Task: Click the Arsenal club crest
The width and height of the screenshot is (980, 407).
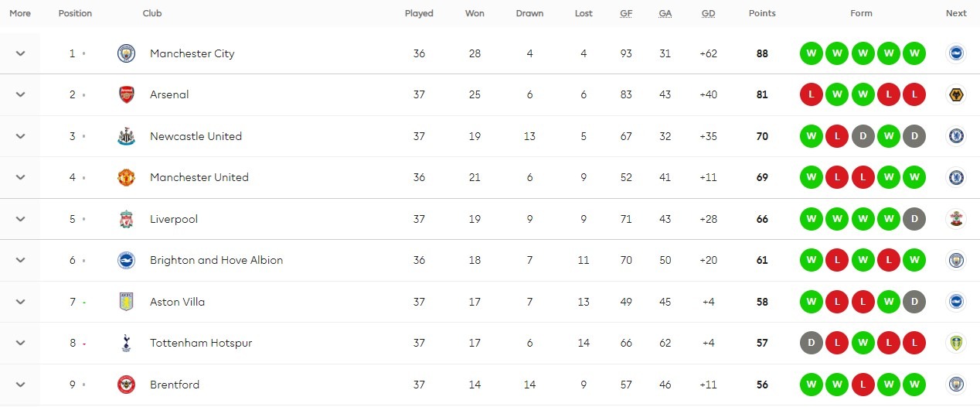Action: click(x=126, y=94)
